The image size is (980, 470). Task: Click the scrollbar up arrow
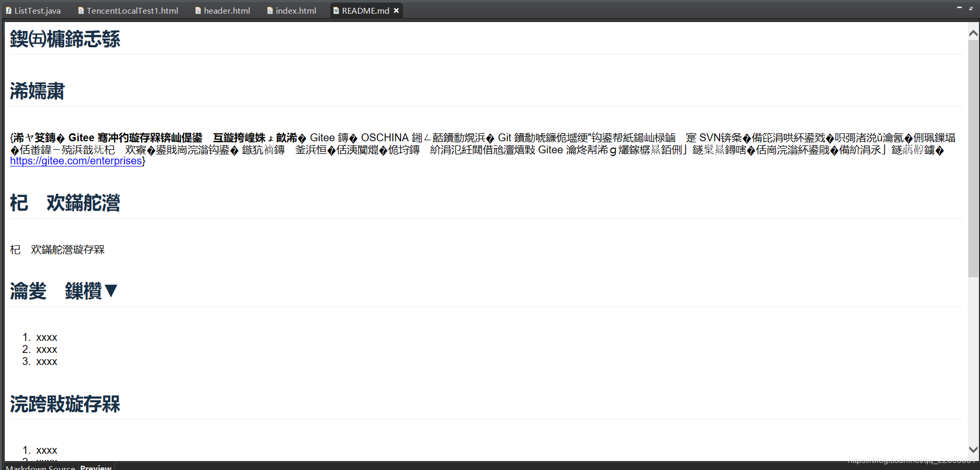point(973,33)
